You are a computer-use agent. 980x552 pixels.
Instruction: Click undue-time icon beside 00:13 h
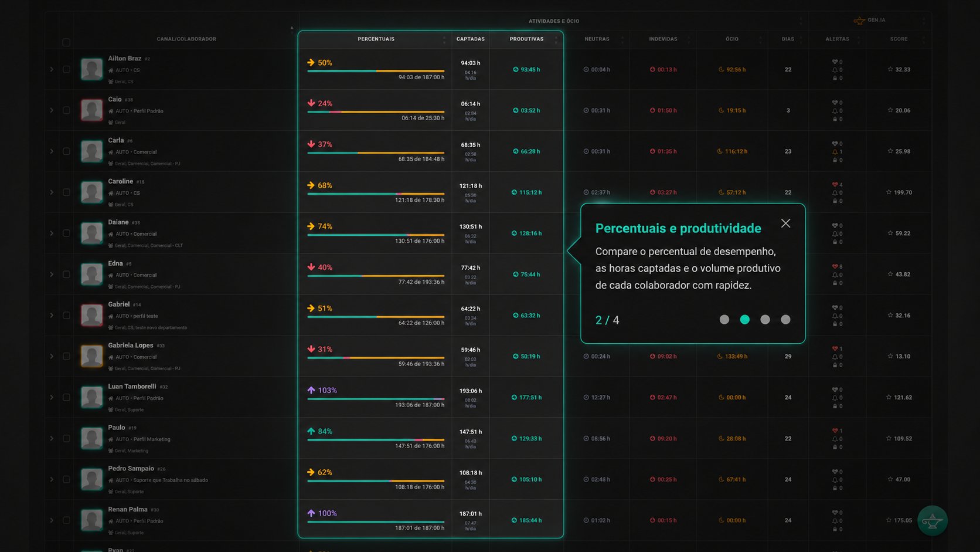click(x=652, y=69)
